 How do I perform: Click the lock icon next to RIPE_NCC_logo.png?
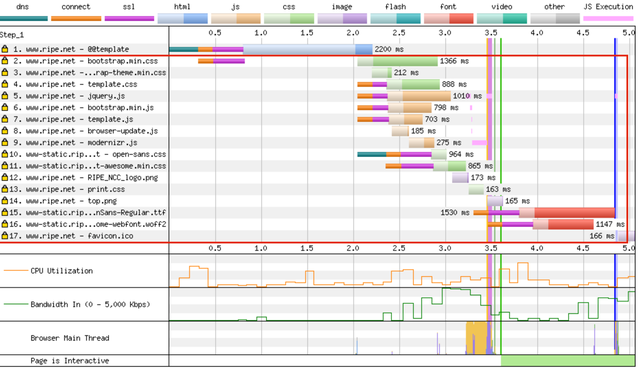click(5, 178)
